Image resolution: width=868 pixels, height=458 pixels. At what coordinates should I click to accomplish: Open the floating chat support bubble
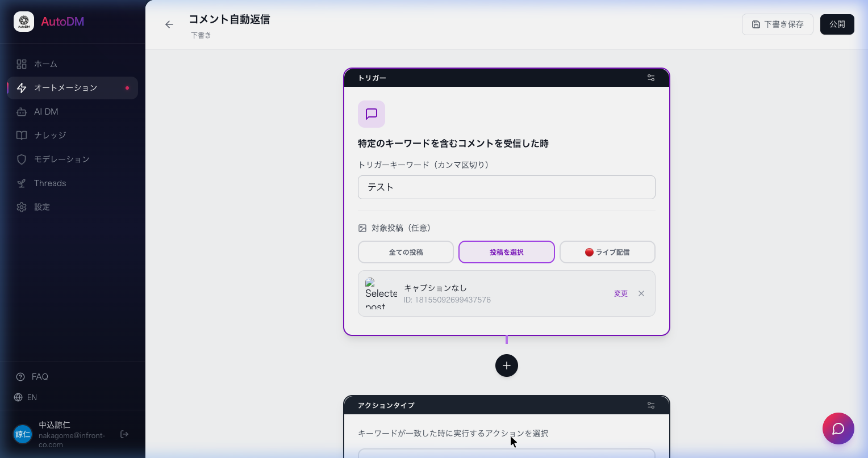[x=838, y=428]
